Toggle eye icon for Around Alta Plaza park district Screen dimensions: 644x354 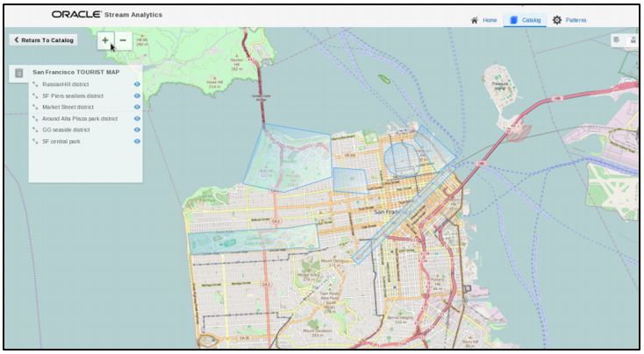[137, 118]
